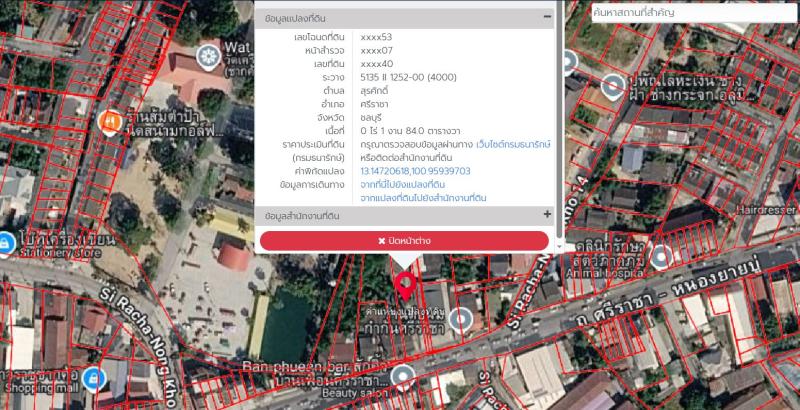Click the orange restaurant marker icon
Screen dimensions: 800x410
pyautogui.click(x=110, y=122)
